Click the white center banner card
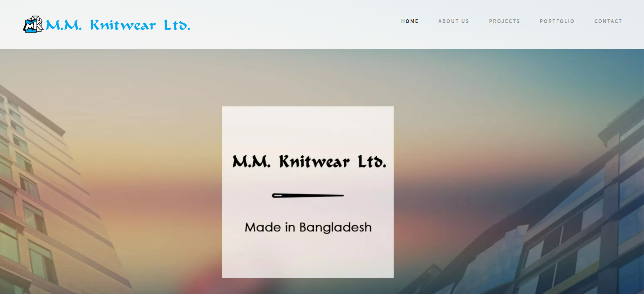The height and width of the screenshot is (294, 644). 308,192
